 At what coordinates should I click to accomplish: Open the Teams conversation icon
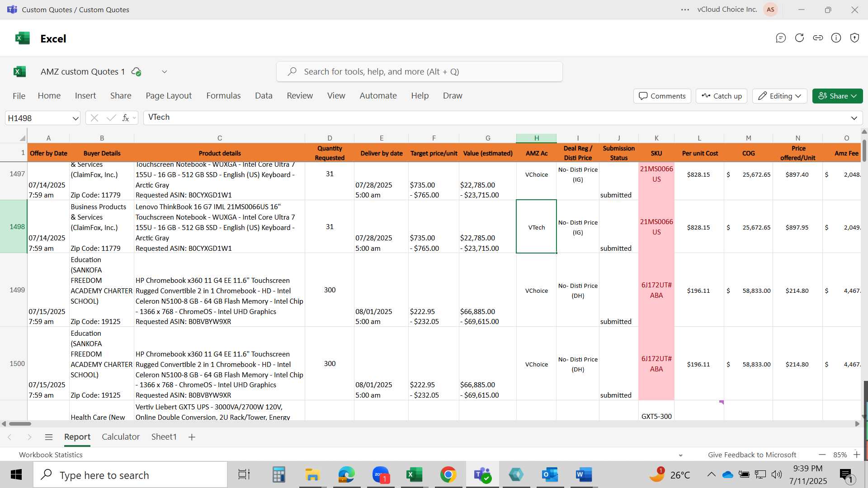(781, 38)
